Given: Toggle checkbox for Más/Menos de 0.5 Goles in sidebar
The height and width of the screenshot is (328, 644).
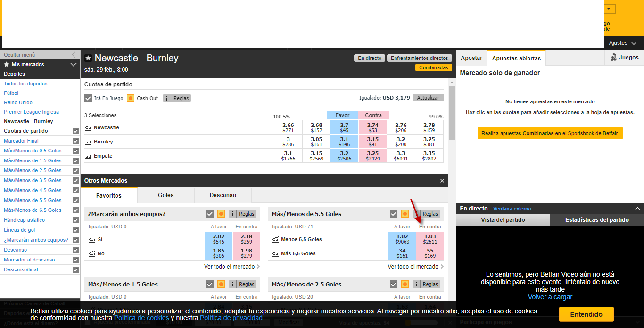Looking at the screenshot, I should (x=75, y=151).
